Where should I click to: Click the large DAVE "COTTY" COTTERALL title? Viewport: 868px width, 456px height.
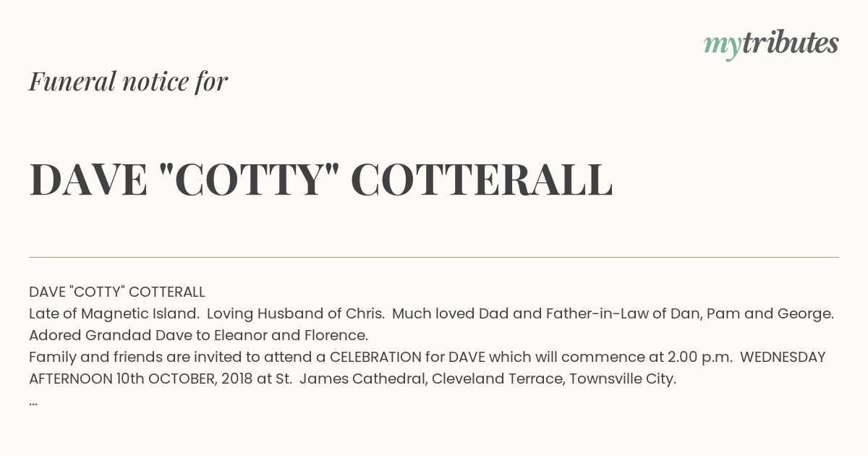(321, 180)
